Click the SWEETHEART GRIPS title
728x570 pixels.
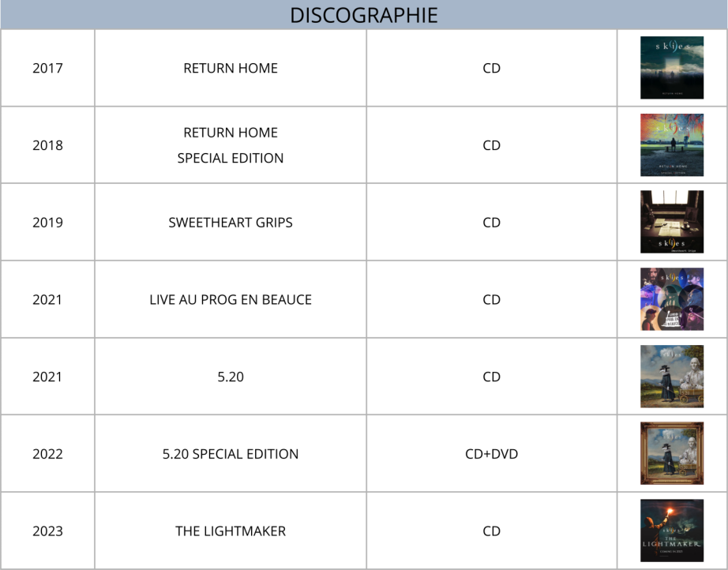(231, 223)
